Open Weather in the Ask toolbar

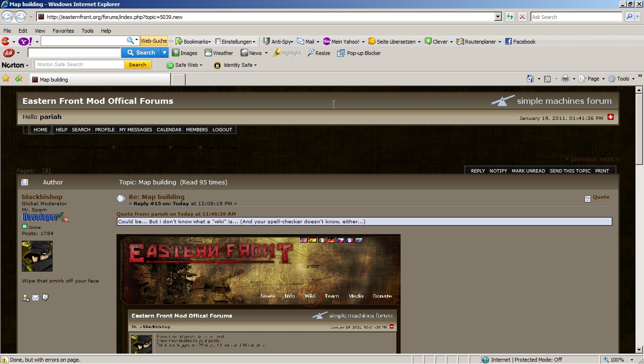pos(219,53)
